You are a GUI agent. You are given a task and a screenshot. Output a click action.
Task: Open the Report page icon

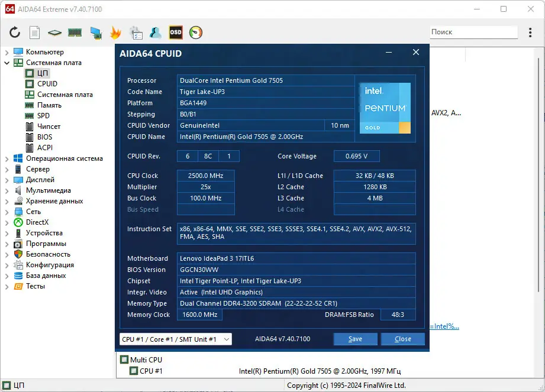point(34,33)
